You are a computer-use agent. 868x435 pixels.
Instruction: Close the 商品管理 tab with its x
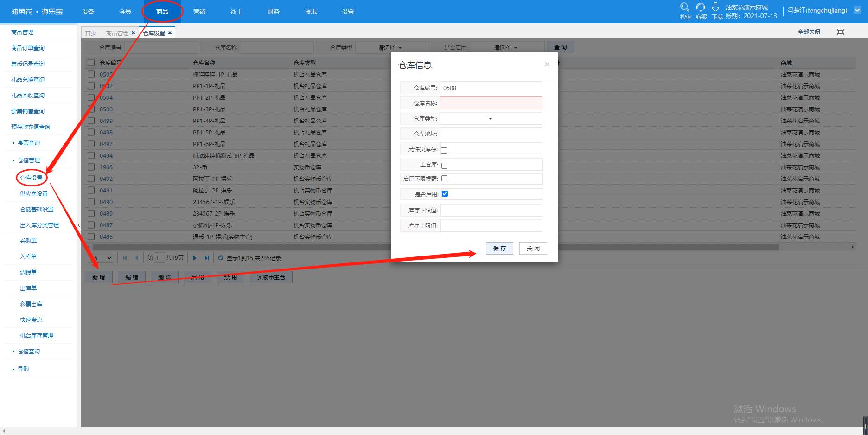tap(134, 32)
